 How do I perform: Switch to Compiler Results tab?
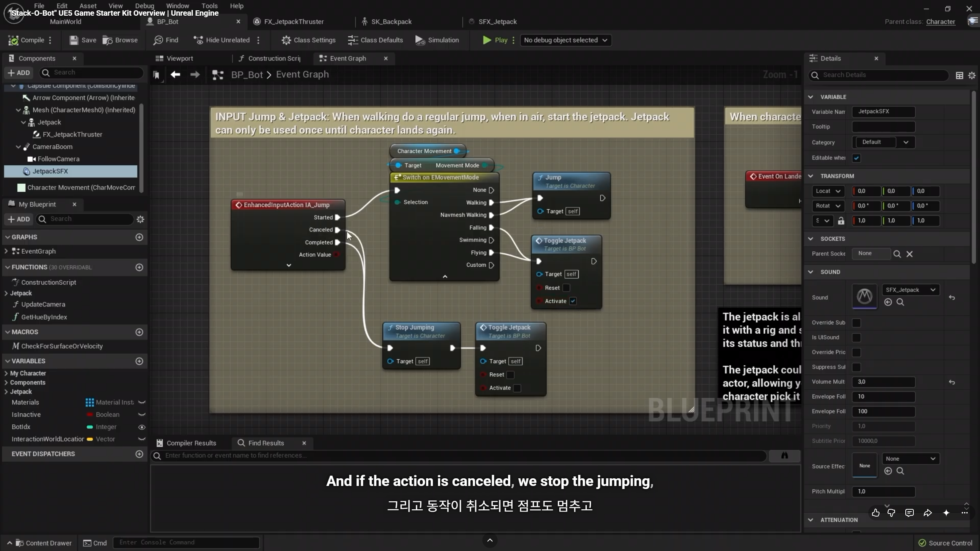186,443
